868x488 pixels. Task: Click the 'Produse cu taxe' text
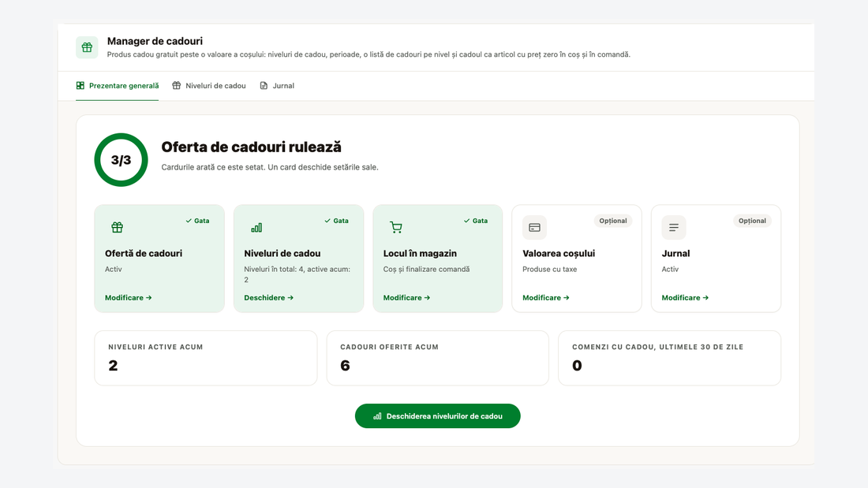click(x=550, y=270)
